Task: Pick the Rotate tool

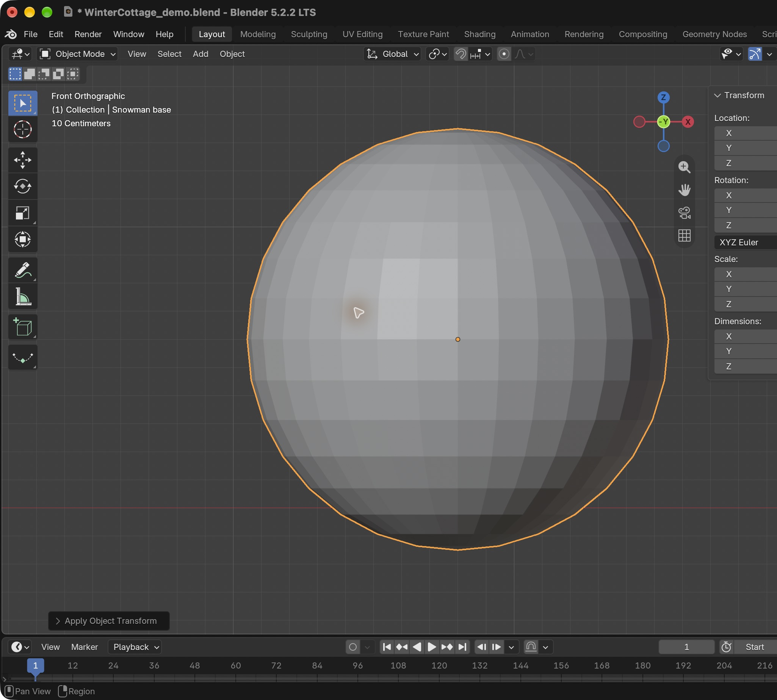Action: 23,186
